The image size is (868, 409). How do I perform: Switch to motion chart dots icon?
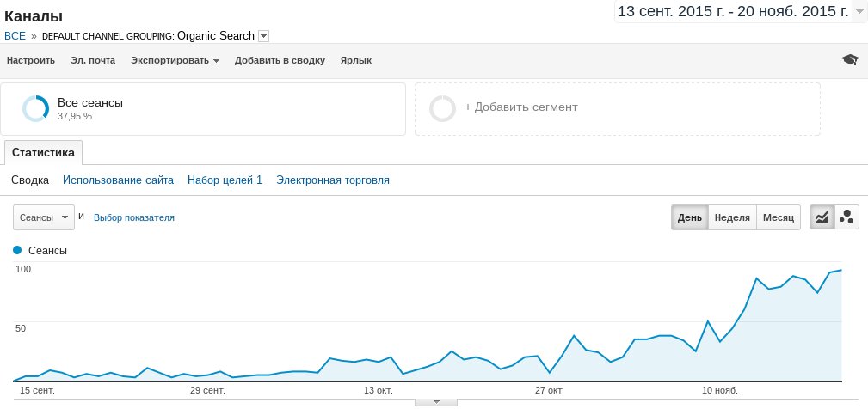(x=846, y=217)
